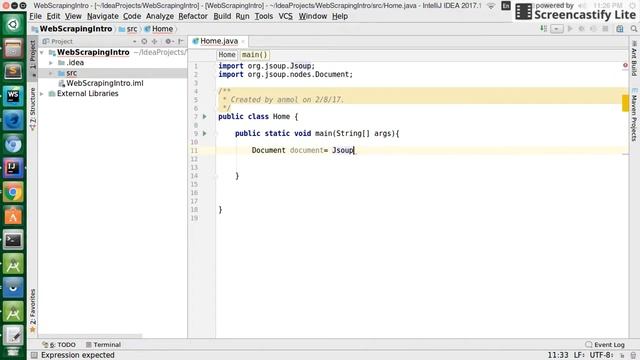Select WebScrapingIntro.iml file

[x=100, y=83]
